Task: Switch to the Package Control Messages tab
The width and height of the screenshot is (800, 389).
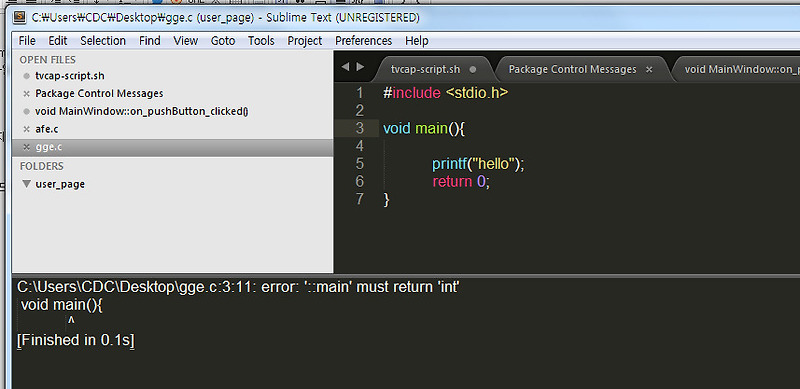Action: 572,69
